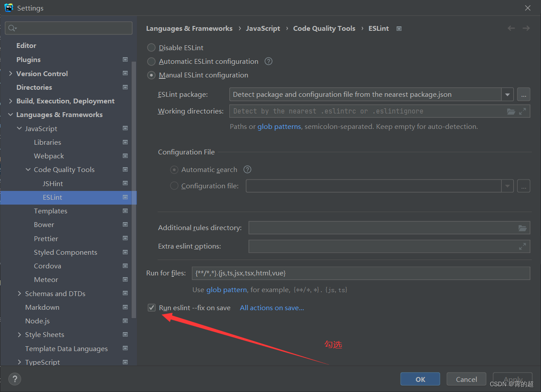Click the project-level icon beside Style Sheets
Viewport: 541px width, 392px height.
(x=125, y=334)
